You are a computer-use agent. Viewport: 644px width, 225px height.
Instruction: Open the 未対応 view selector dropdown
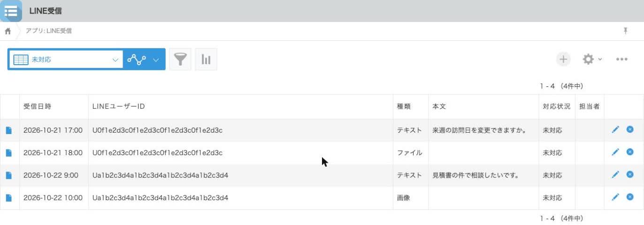[65, 60]
